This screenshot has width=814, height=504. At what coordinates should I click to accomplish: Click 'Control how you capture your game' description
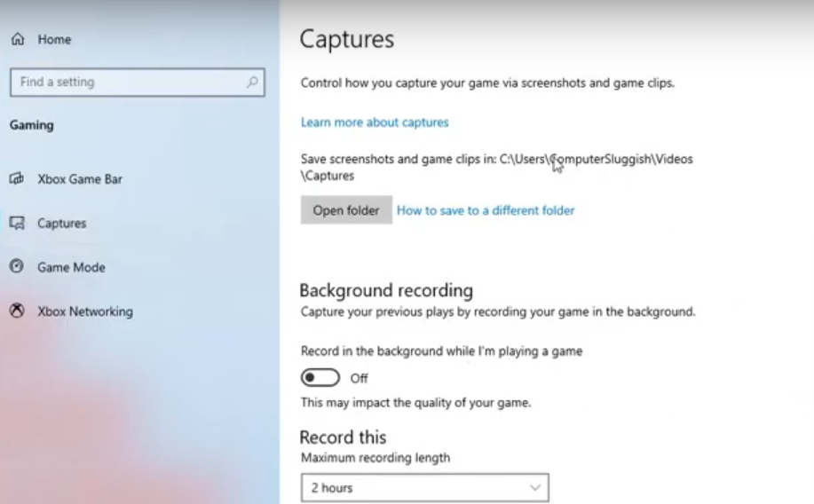487,83
